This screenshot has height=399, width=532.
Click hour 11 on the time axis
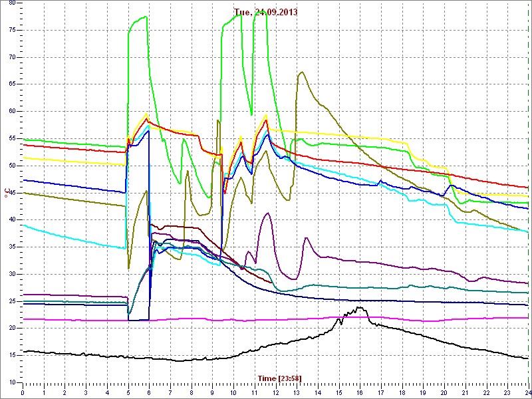pos(254,392)
